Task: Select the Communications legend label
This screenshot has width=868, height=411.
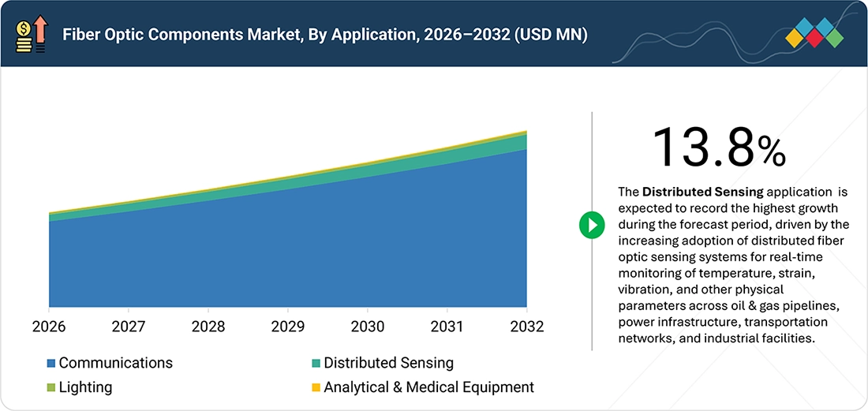Action: point(116,363)
